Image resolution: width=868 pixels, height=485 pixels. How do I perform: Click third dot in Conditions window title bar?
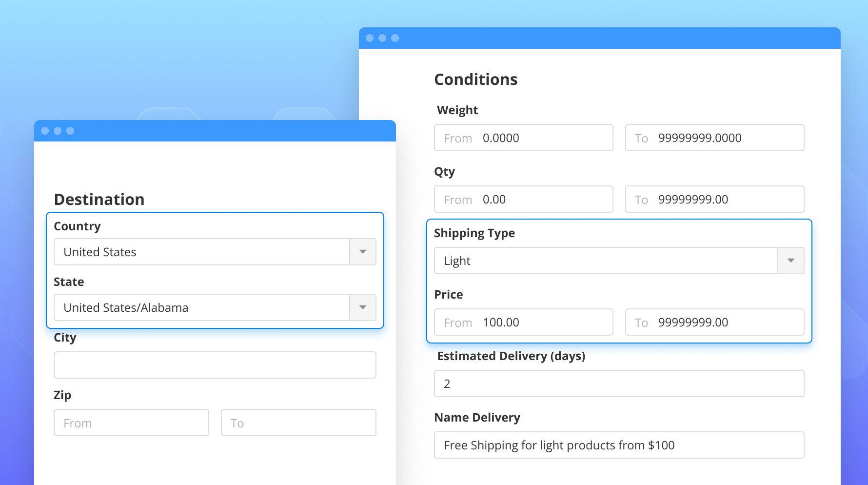395,38
